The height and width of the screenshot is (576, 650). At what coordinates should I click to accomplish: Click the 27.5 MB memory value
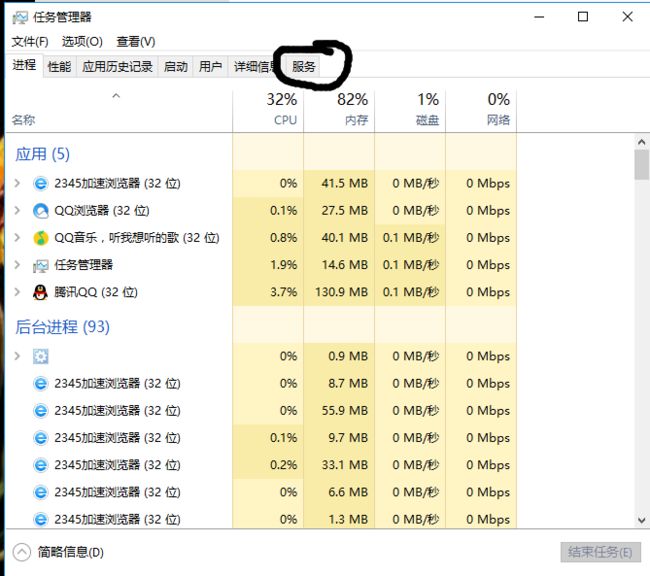pos(345,211)
